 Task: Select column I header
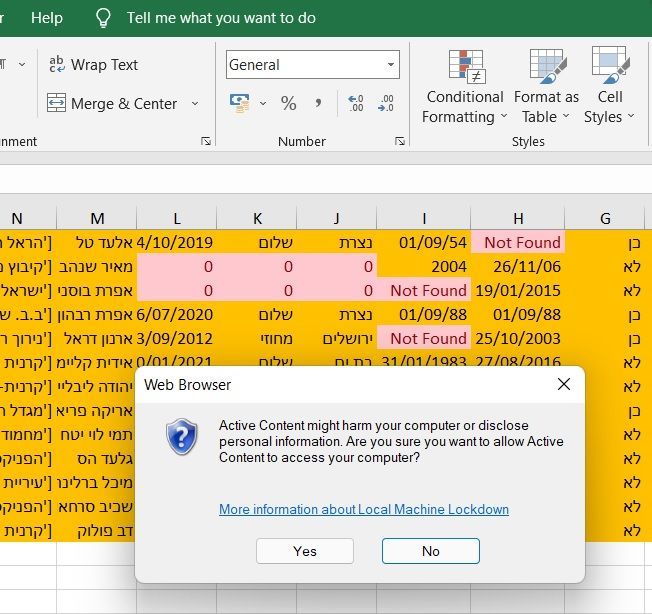click(x=424, y=218)
